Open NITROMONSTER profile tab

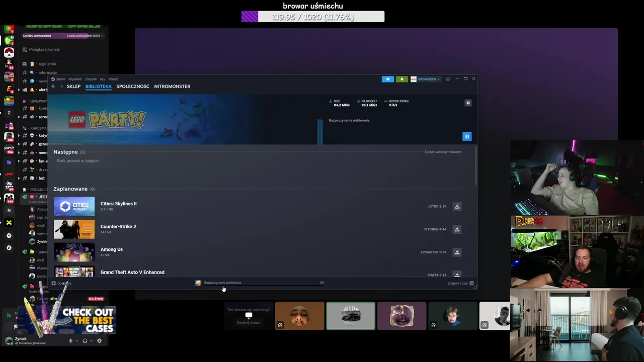coord(172,86)
